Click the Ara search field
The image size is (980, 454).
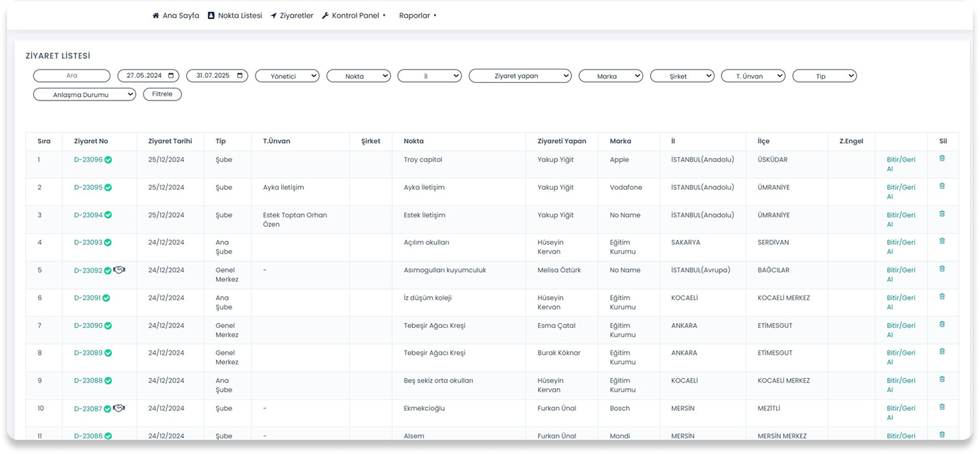[72, 76]
